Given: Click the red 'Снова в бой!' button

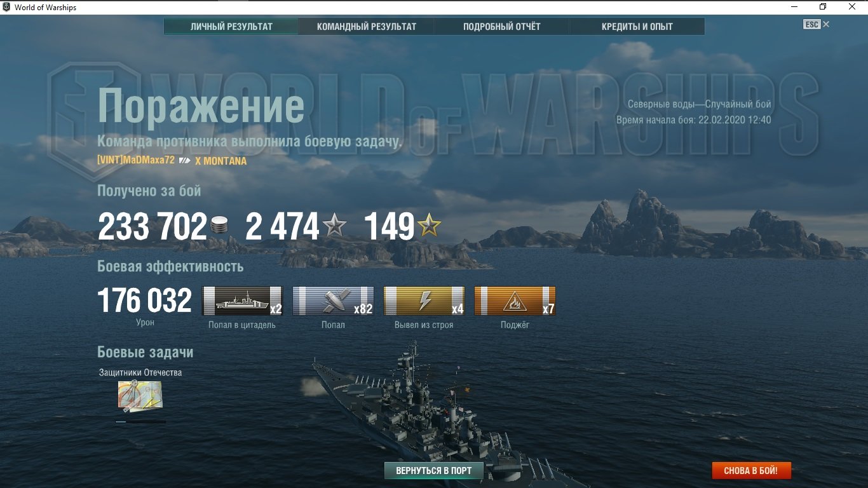Looking at the screenshot, I should [751, 471].
